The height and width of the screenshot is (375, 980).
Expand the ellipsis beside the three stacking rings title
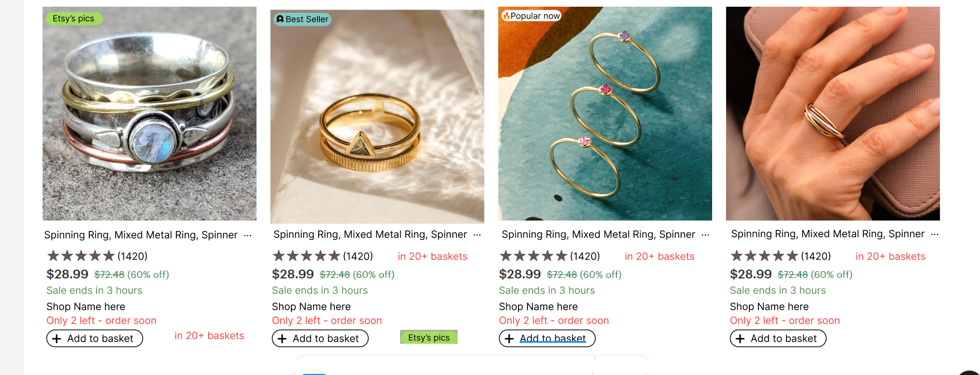pyautogui.click(x=705, y=235)
